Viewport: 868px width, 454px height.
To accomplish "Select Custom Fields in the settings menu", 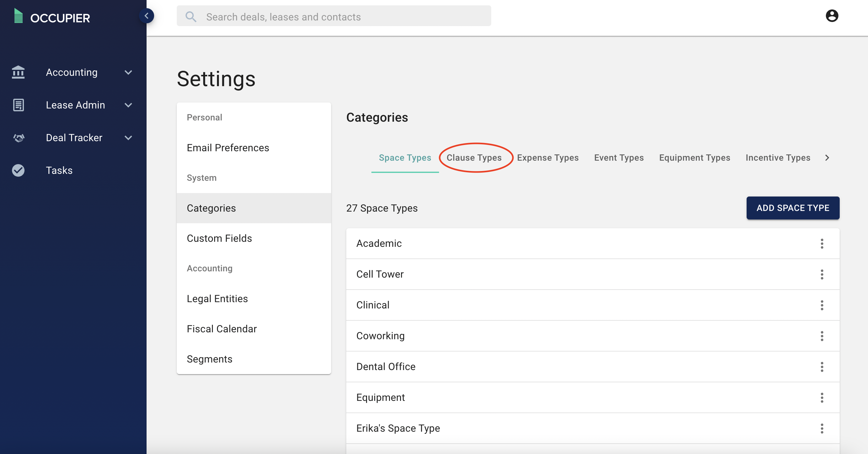I will 220,238.
